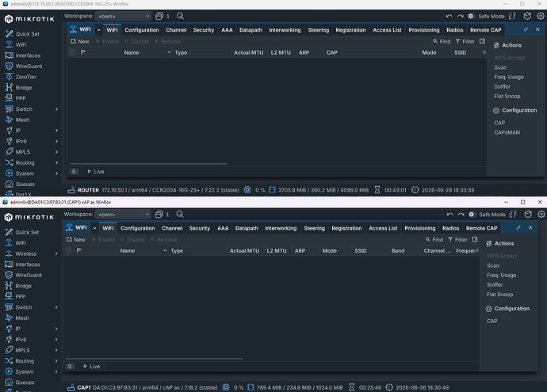Switch to Datapath tab in CAP1 window

coord(247,228)
